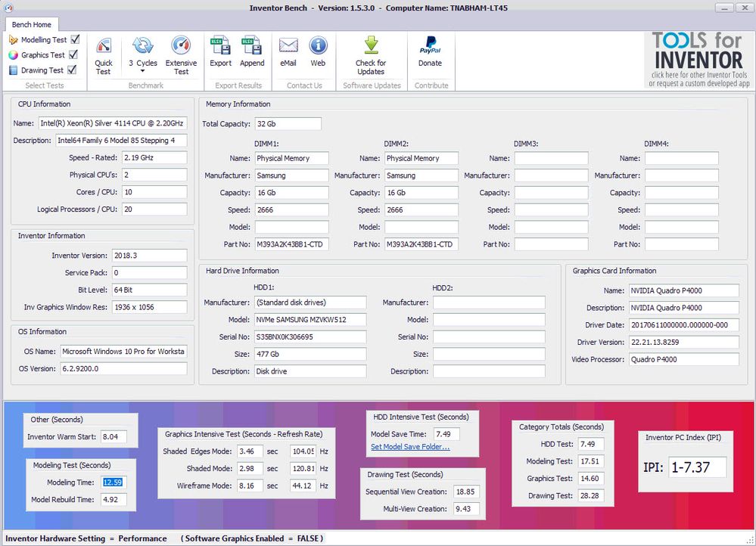Click the Service Pack field

[x=150, y=273]
